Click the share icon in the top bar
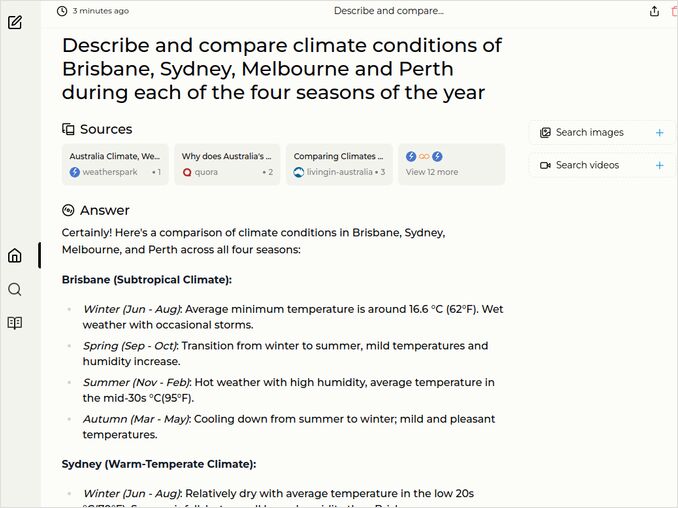 coord(654,11)
